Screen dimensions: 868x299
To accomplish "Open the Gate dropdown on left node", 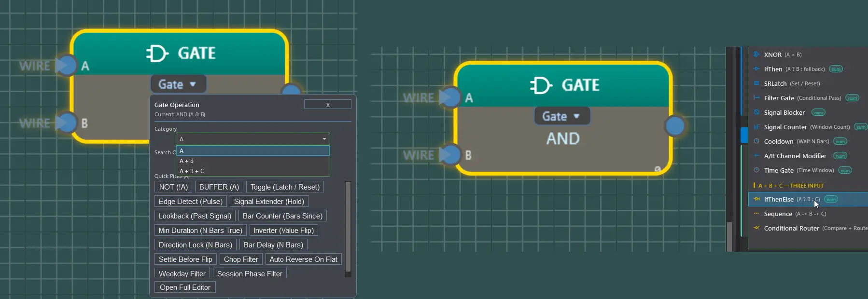I will pos(178,84).
